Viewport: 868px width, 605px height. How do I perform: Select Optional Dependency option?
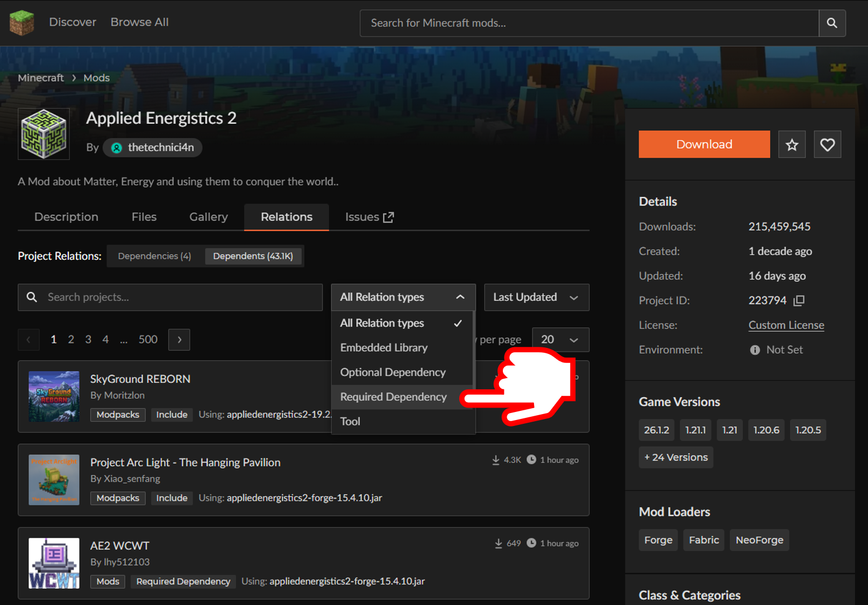coord(402,373)
